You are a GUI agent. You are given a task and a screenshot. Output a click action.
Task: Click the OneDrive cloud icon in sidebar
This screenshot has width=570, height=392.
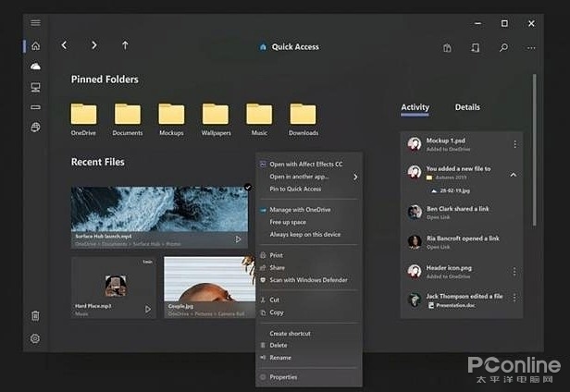[x=35, y=67]
